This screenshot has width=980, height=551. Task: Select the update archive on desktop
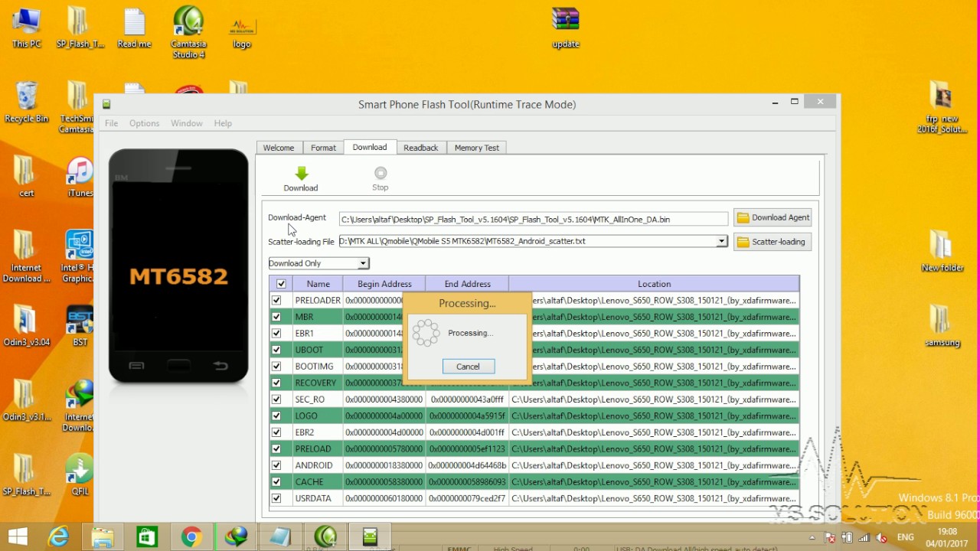[566, 28]
